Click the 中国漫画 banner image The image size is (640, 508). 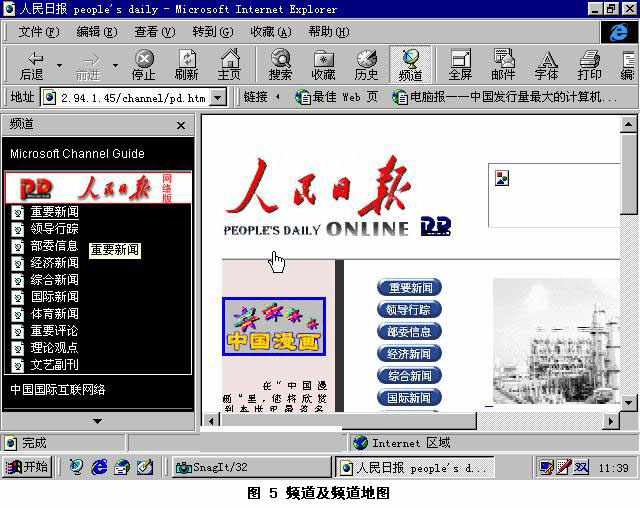pos(274,326)
